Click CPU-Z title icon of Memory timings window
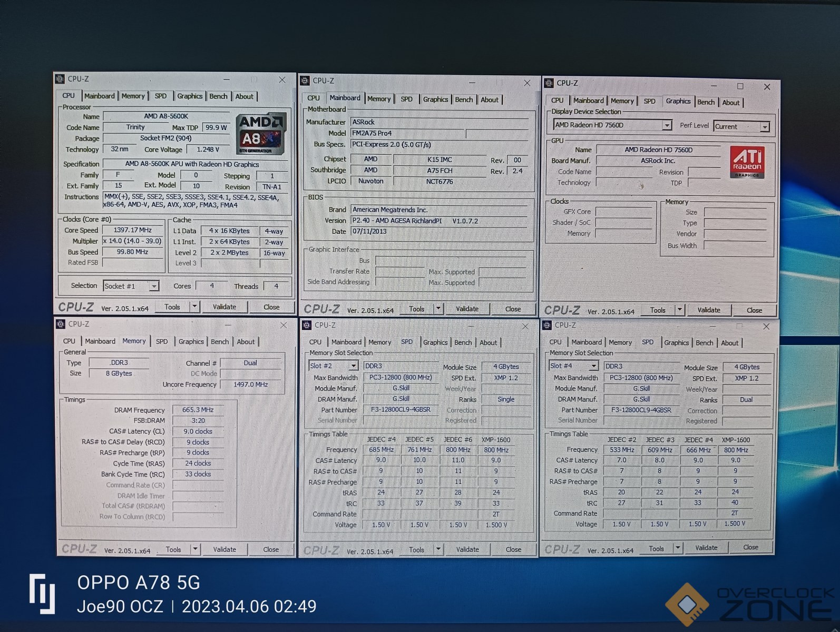The height and width of the screenshot is (632, 840). click(x=60, y=324)
